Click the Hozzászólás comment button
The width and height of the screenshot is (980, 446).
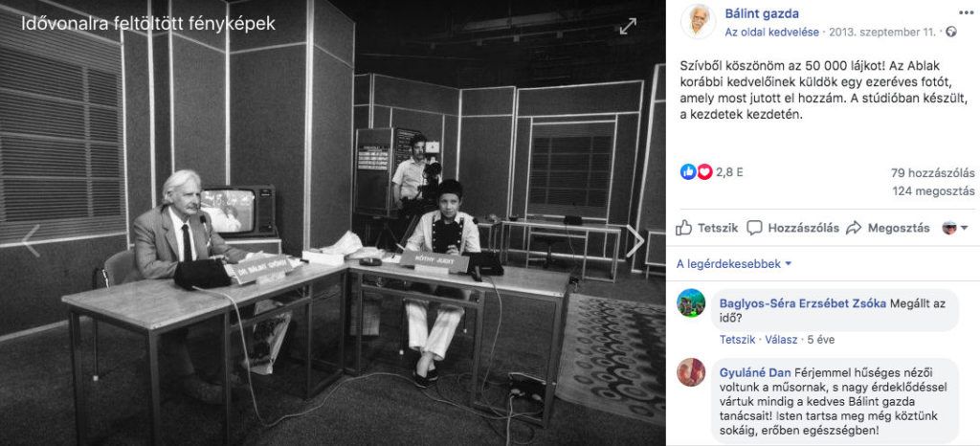pos(792,228)
